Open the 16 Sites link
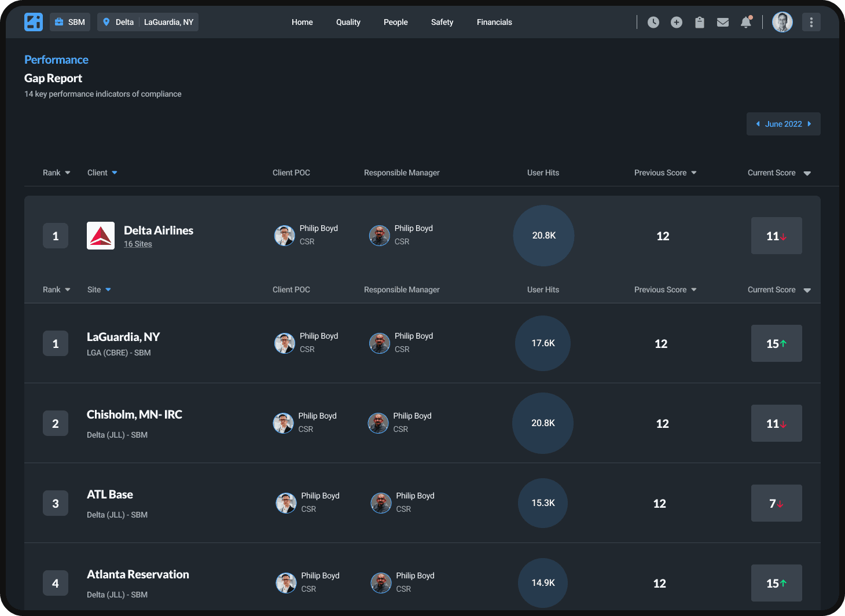Screen dimensions: 845x616 138,244
